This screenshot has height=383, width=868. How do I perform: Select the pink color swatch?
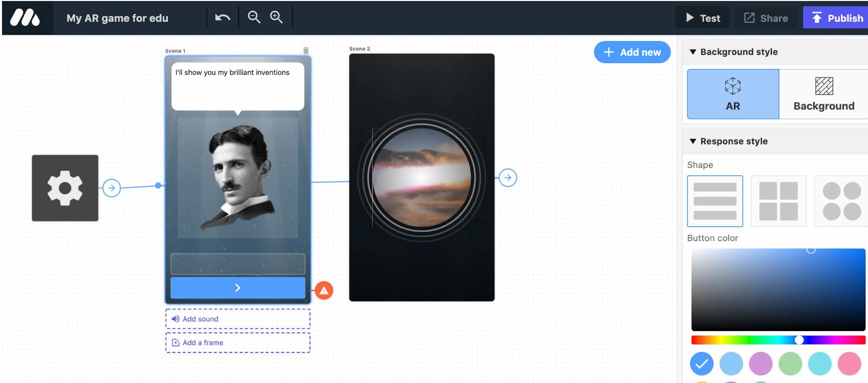[849, 363]
